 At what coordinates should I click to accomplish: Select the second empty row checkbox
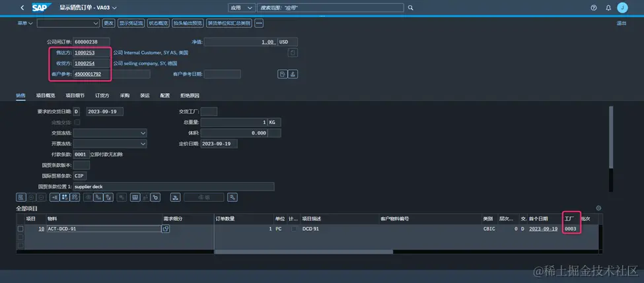click(20, 237)
